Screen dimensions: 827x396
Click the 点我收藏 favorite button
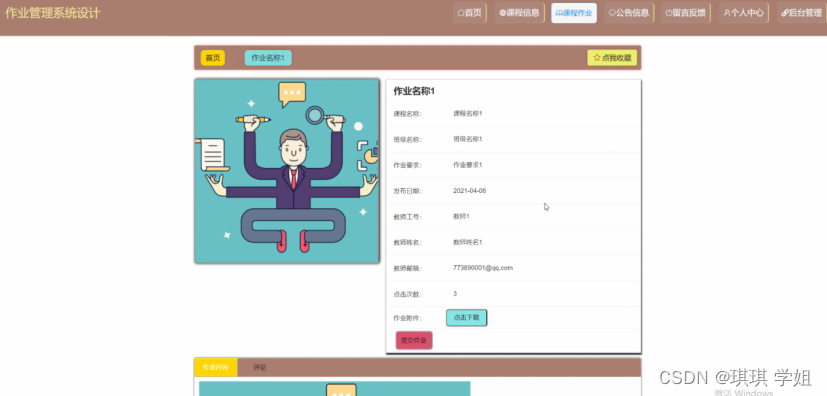point(612,58)
